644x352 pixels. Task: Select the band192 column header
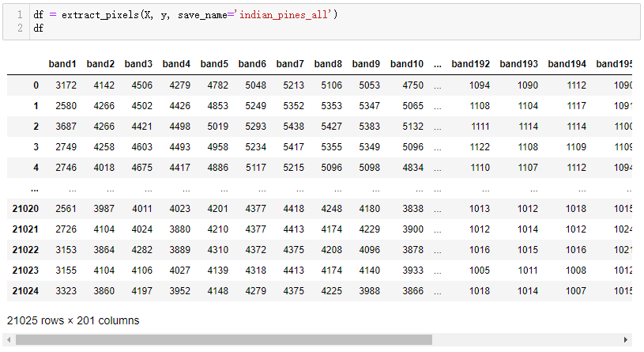click(471, 64)
